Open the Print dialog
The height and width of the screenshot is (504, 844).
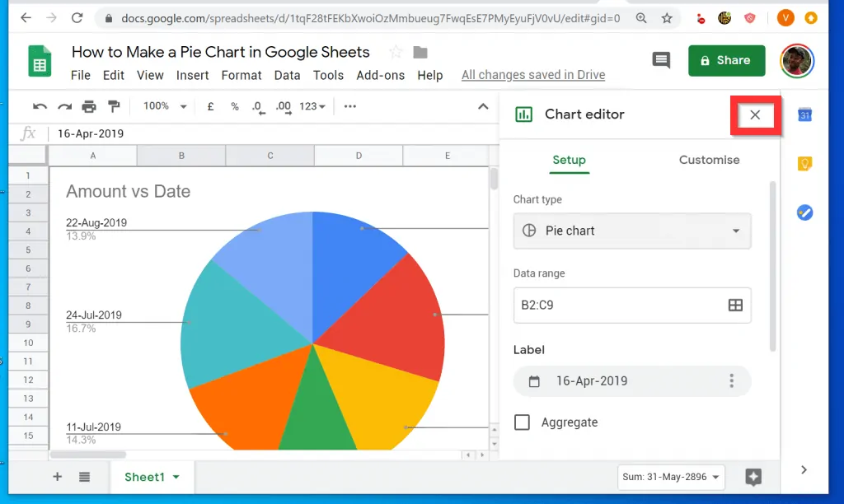89,106
